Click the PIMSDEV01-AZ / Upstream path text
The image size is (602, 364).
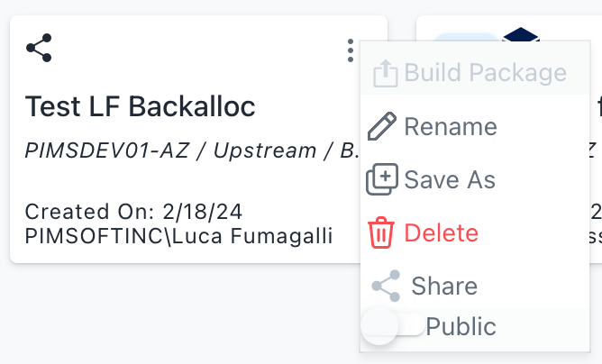[x=189, y=150]
